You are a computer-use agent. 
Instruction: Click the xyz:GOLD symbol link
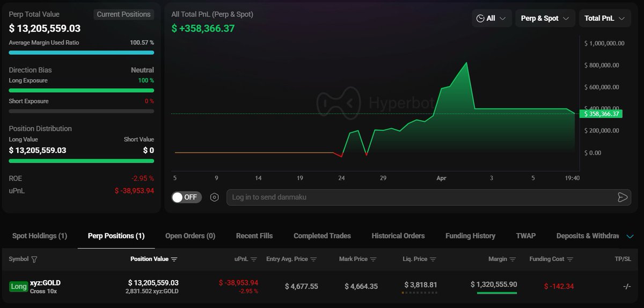pos(45,283)
